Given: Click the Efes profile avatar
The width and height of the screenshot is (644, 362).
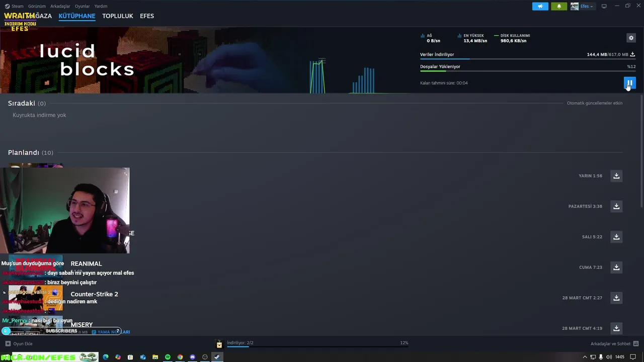Looking at the screenshot, I should tap(575, 6).
